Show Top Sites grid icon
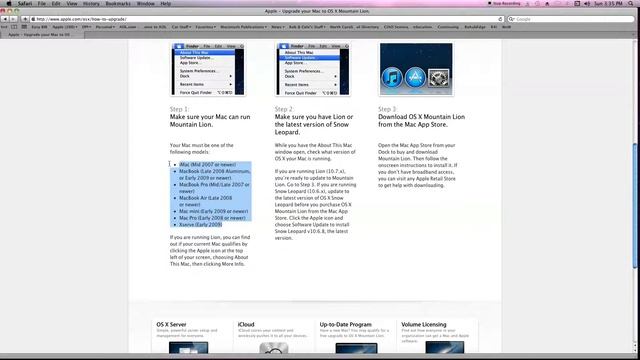 [x=24, y=27]
